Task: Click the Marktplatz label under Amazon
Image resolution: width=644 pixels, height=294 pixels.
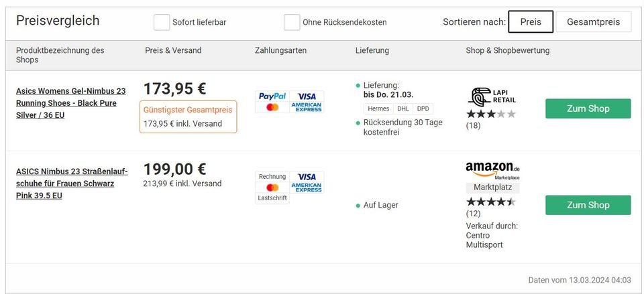Action: point(492,188)
